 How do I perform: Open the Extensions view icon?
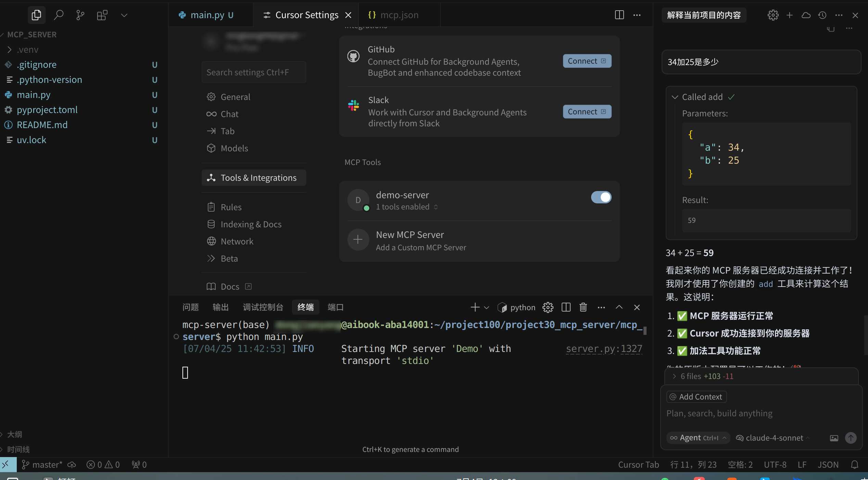click(x=102, y=15)
